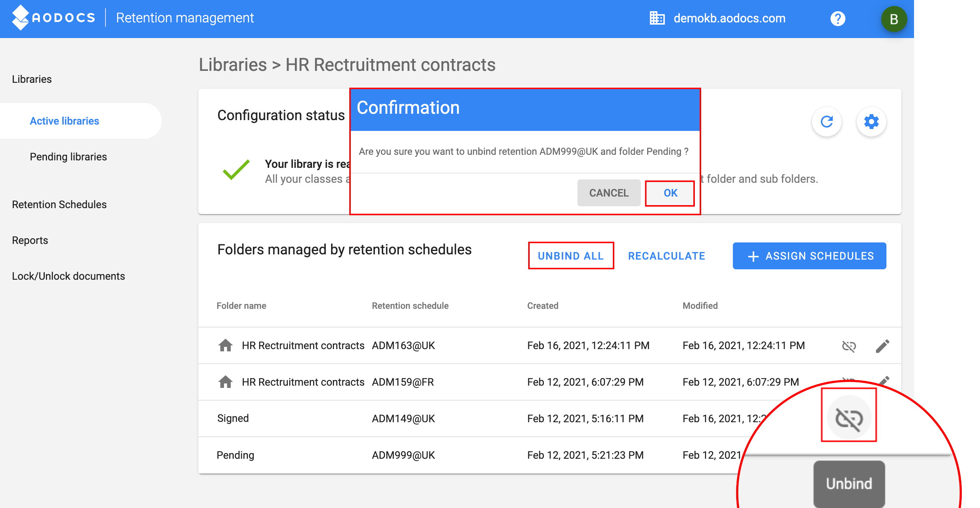Go to Pending libraries
980x508 pixels.
pyautogui.click(x=69, y=156)
